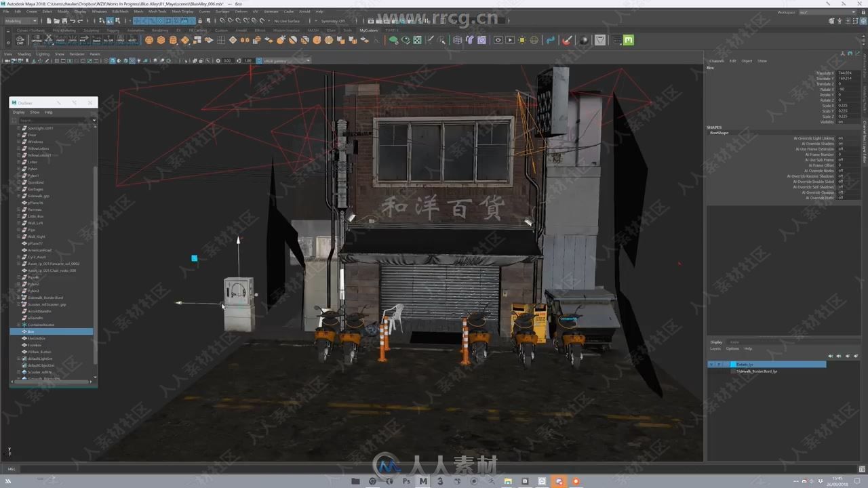Click the polygon plane shelf icon
Viewport: 868px width, 488px height.
point(184,40)
